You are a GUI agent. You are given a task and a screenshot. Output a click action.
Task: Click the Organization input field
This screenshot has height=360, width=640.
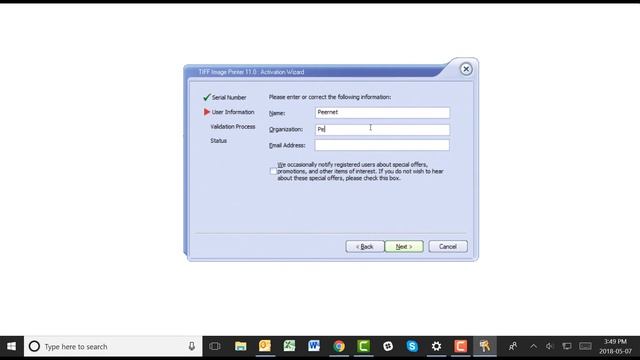(x=382, y=129)
